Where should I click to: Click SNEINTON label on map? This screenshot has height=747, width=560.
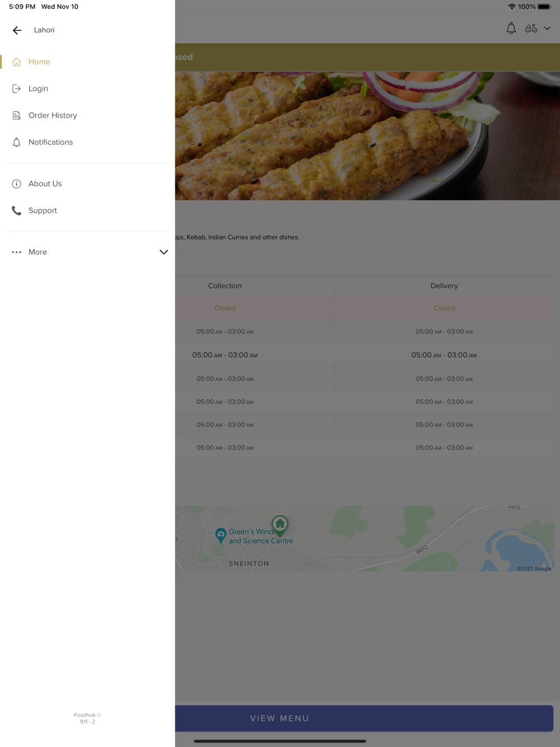click(x=249, y=564)
